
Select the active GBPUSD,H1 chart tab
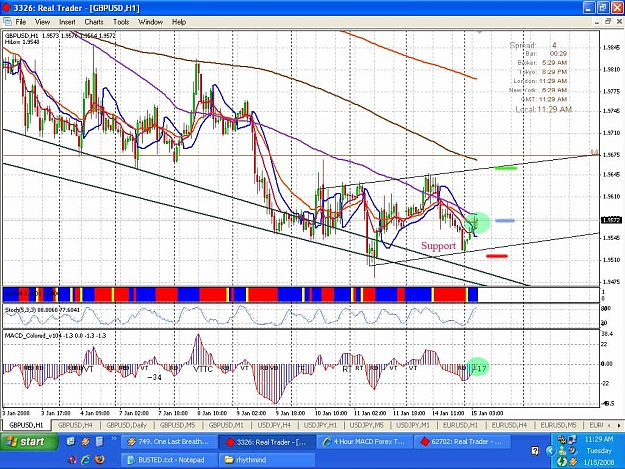click(26, 425)
